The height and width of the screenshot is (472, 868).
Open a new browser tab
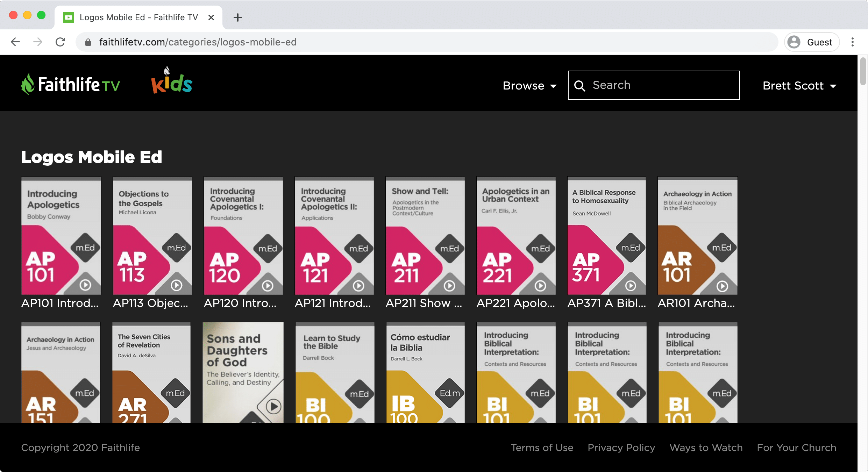pos(238,17)
